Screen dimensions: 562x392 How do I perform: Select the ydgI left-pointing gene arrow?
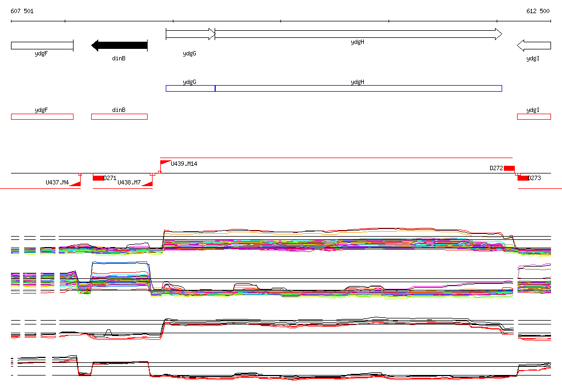click(534, 46)
